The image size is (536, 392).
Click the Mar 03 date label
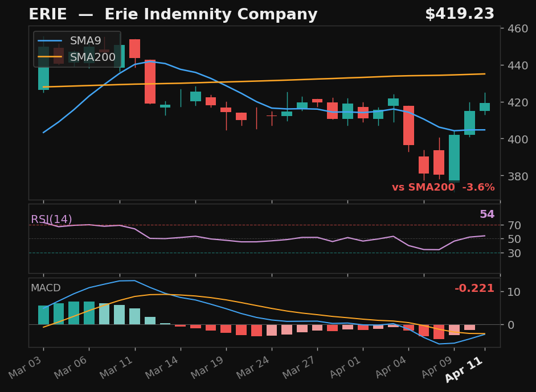click(x=25, y=367)
